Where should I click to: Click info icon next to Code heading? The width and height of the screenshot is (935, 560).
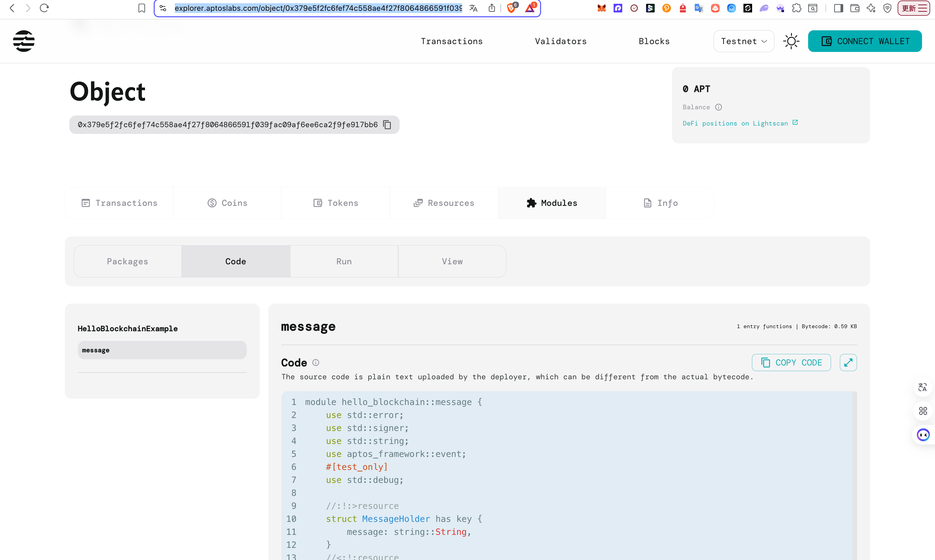tap(316, 363)
